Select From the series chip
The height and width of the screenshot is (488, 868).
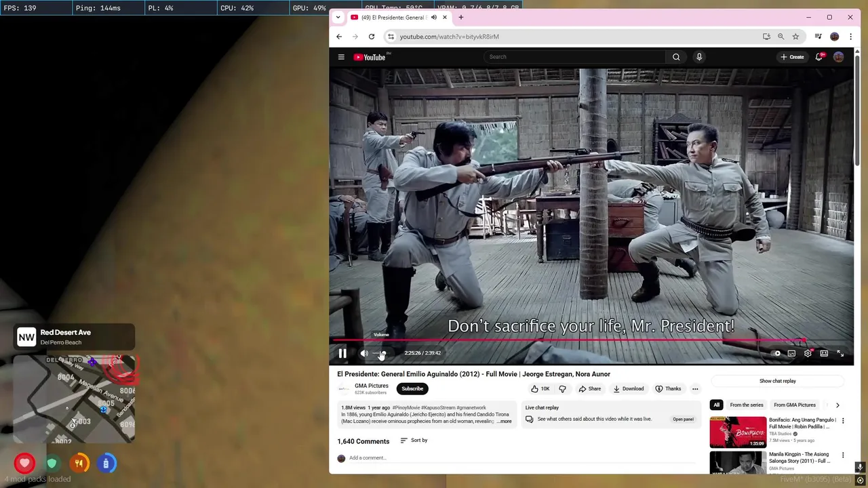pos(747,405)
